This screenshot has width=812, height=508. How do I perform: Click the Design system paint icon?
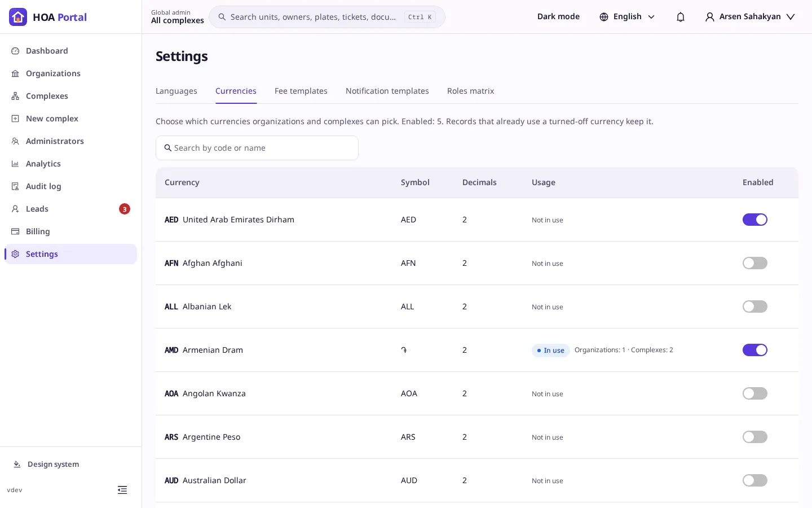coord(17,464)
